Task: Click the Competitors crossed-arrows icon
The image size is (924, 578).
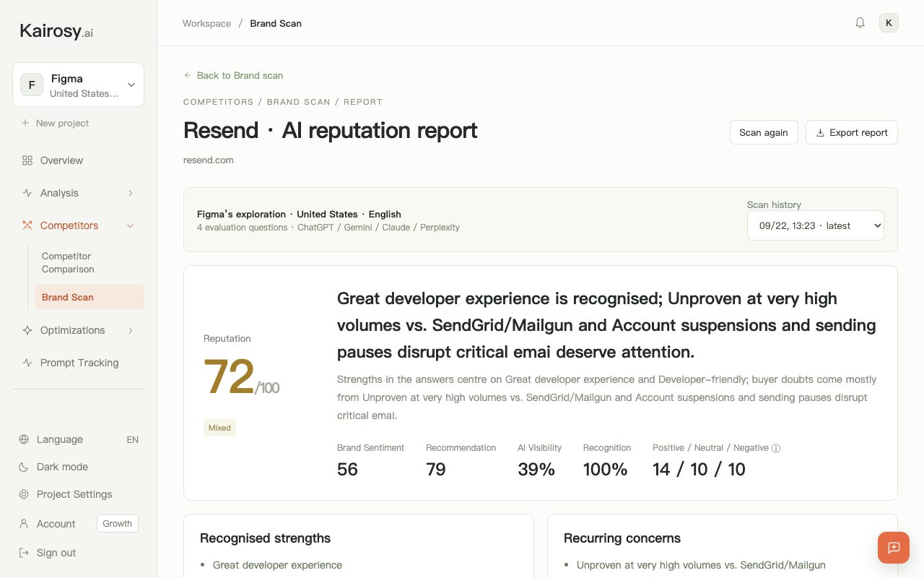Action: 27,225
